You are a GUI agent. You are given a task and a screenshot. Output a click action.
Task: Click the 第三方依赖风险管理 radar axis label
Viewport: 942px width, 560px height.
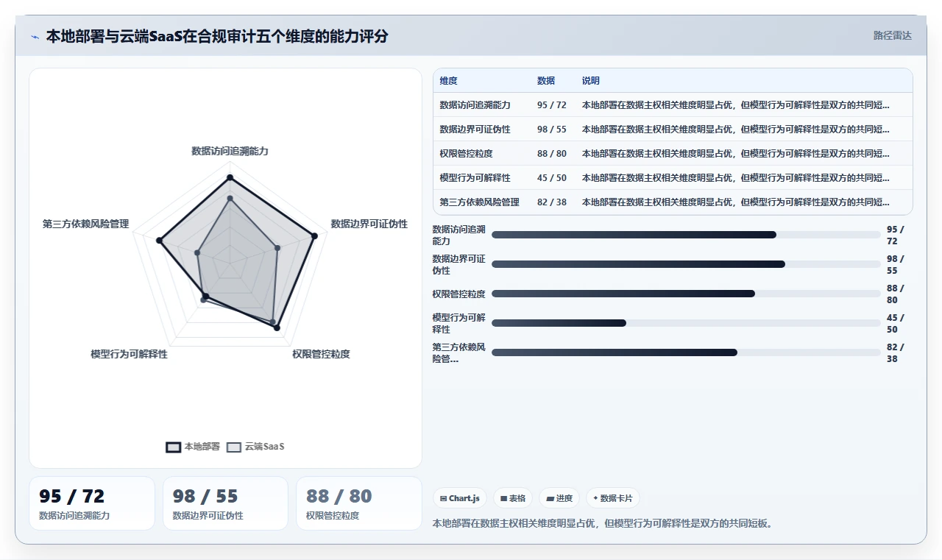coord(85,224)
